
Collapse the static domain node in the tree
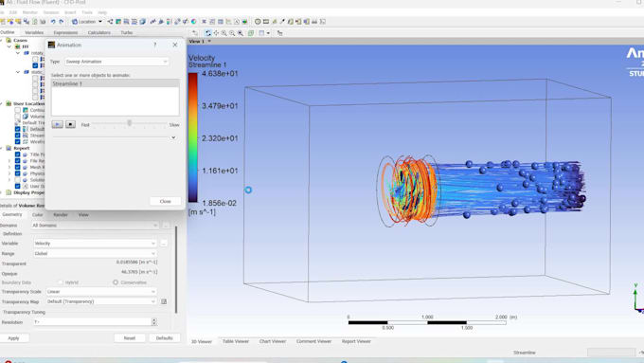[18, 72]
